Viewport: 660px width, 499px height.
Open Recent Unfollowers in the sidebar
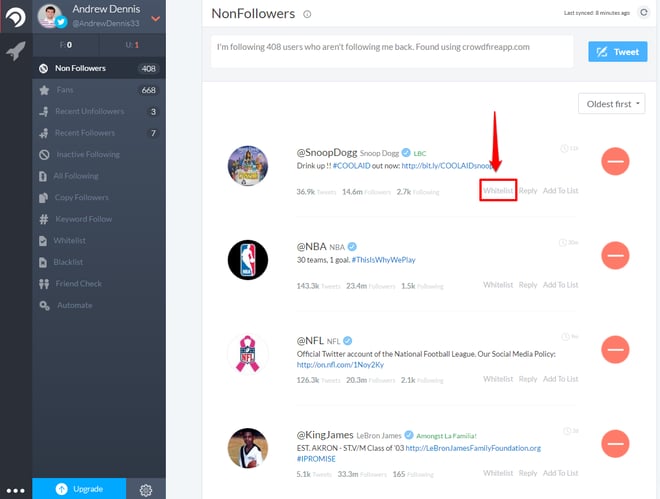click(99, 111)
